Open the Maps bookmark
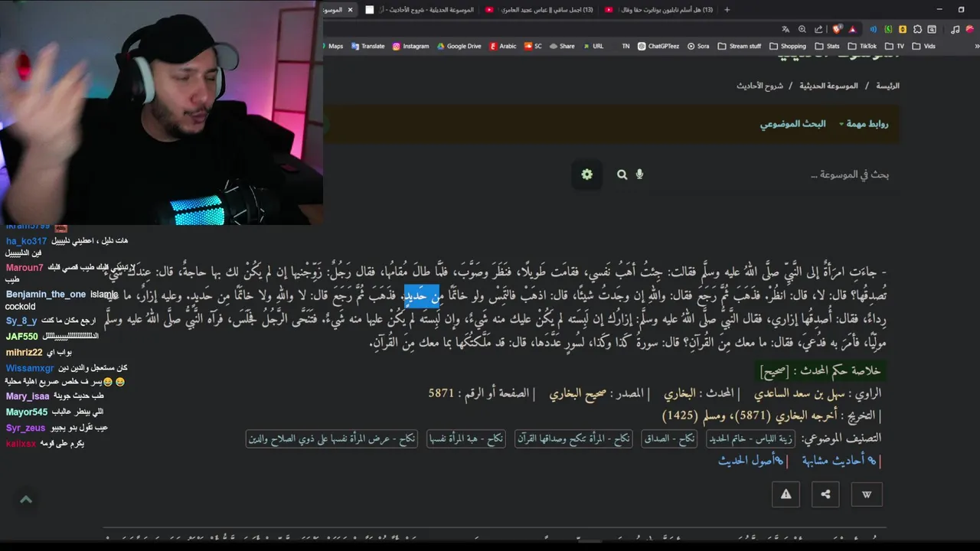This screenshot has height=551, width=980. [x=332, y=46]
